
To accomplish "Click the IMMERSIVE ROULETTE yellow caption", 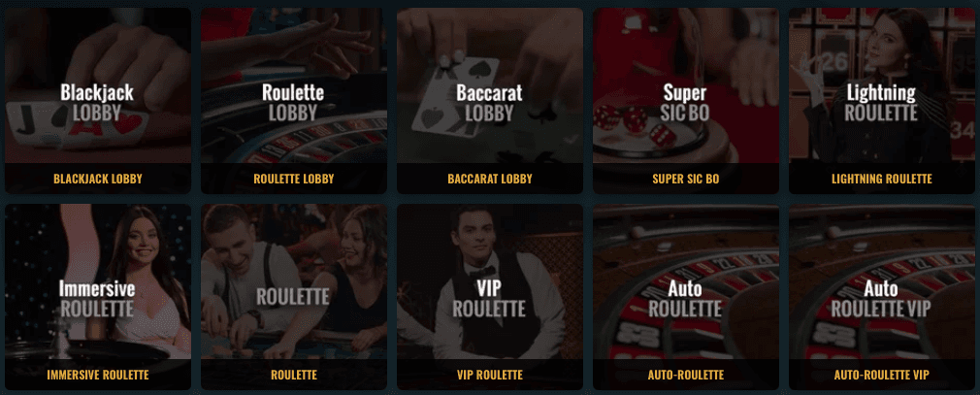I will click(x=97, y=375).
